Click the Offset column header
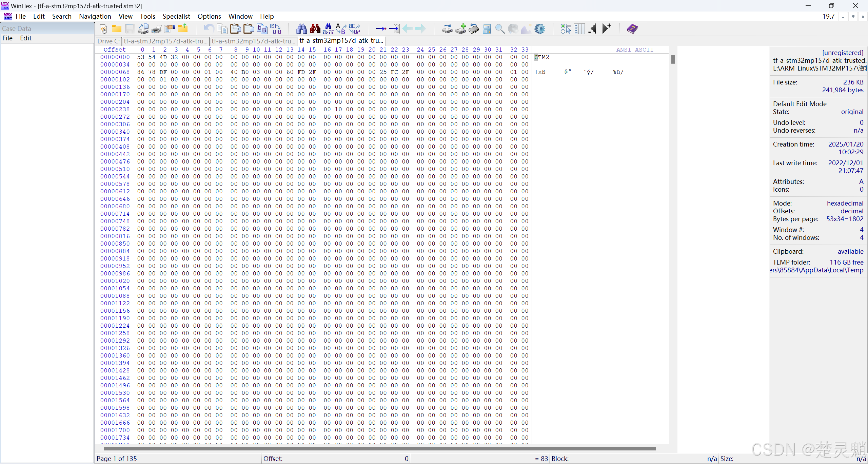Image resolution: width=868 pixels, height=464 pixels. pyautogui.click(x=115, y=50)
